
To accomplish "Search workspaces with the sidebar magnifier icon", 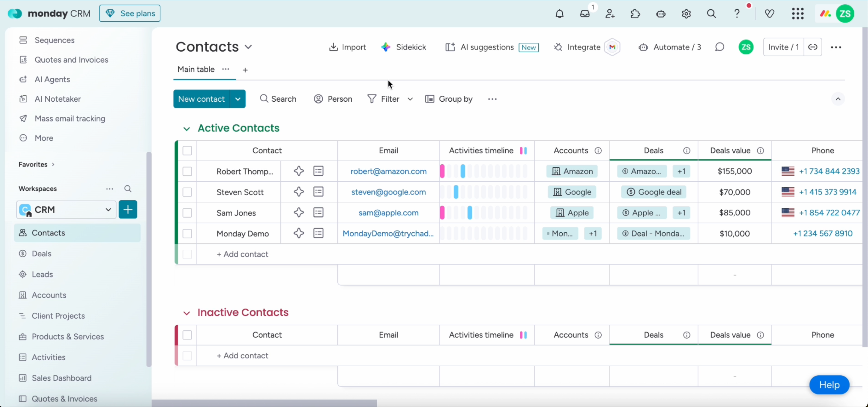I will [128, 189].
